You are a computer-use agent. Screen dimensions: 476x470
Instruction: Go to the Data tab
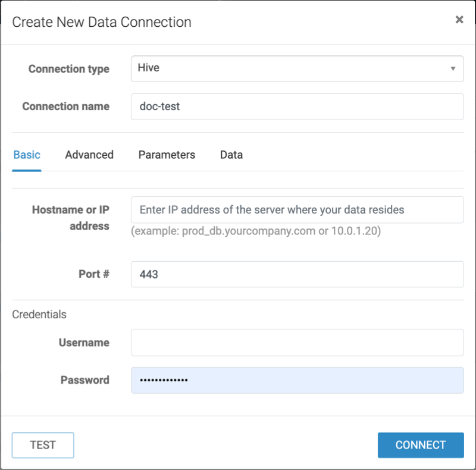[231, 155]
